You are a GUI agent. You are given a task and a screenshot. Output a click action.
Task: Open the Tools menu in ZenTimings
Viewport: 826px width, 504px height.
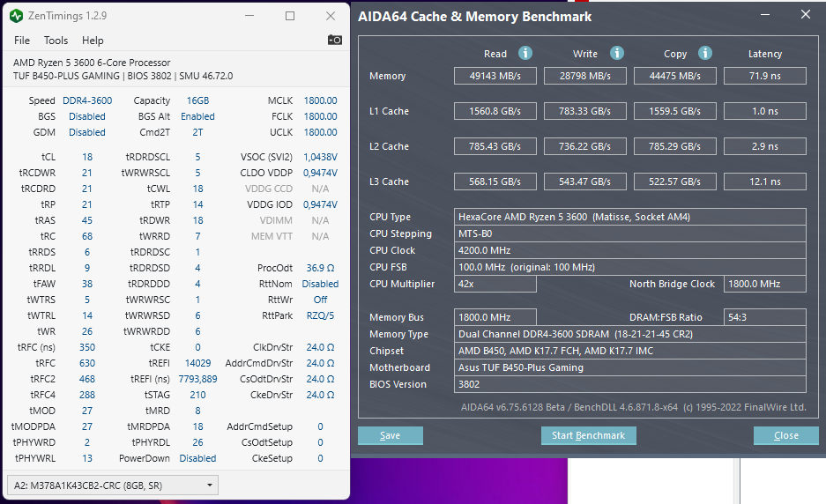click(56, 41)
